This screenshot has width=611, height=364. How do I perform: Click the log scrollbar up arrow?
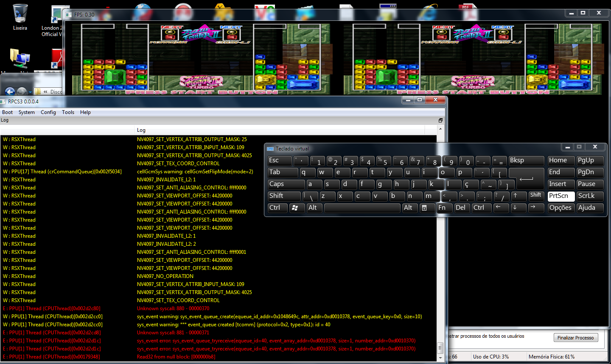440,129
